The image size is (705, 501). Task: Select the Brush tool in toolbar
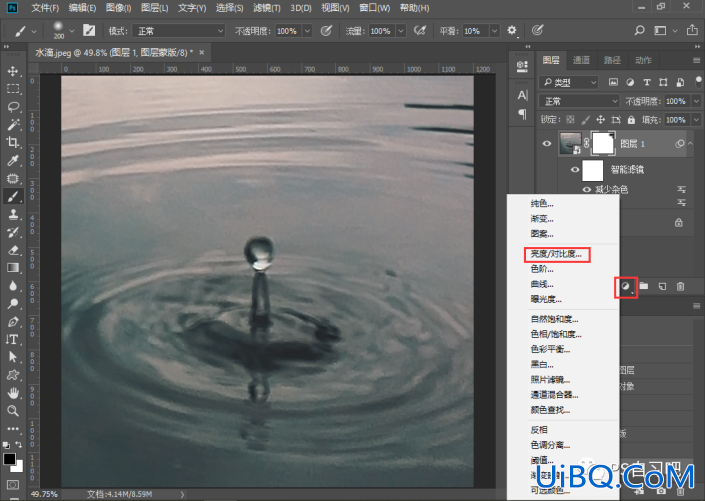13,197
